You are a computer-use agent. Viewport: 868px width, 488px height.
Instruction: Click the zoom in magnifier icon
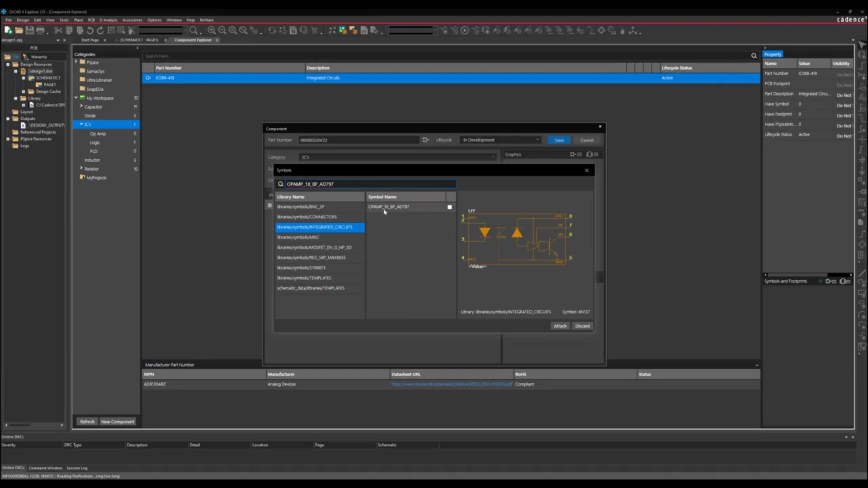click(x=212, y=30)
